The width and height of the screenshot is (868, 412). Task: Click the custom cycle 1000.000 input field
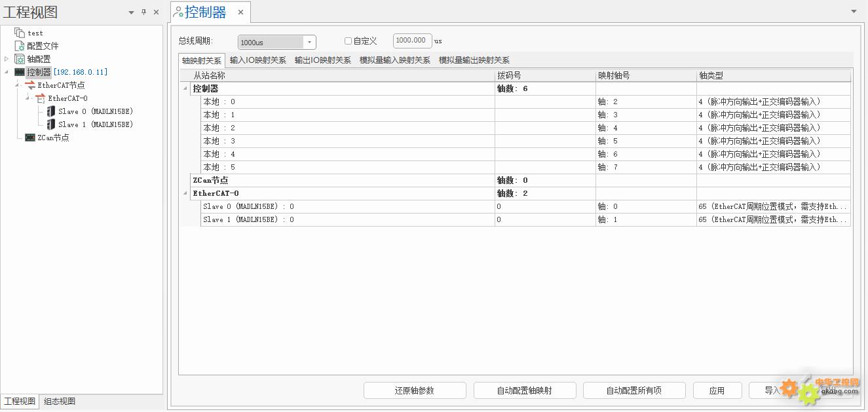pos(412,41)
